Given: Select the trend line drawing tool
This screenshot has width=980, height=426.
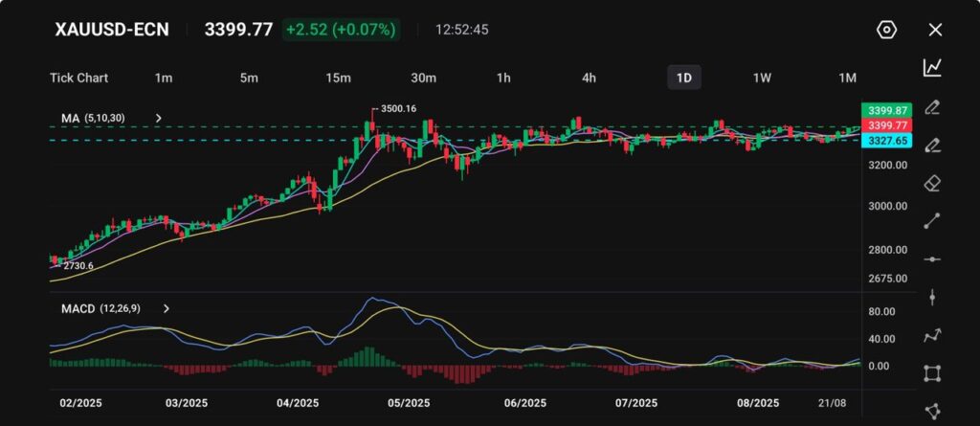Looking at the screenshot, I should click(x=932, y=221).
